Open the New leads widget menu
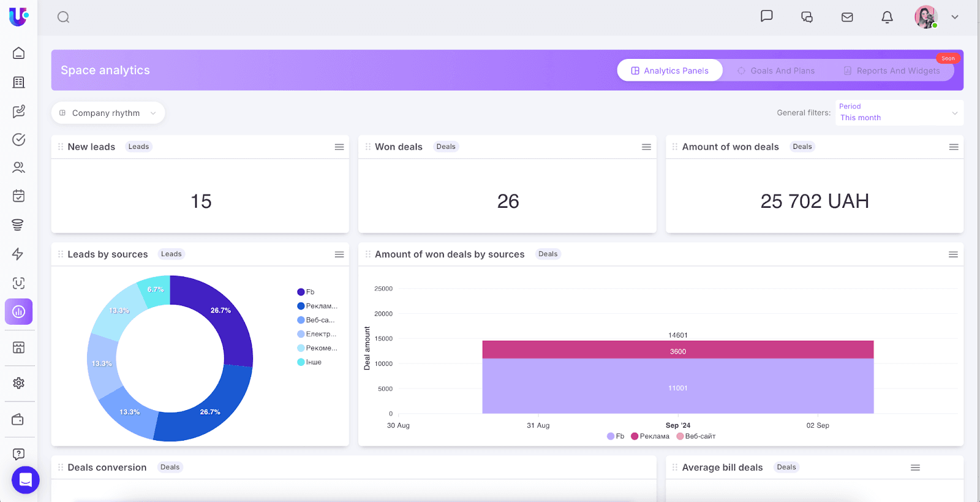This screenshot has height=502, width=980. tap(339, 147)
